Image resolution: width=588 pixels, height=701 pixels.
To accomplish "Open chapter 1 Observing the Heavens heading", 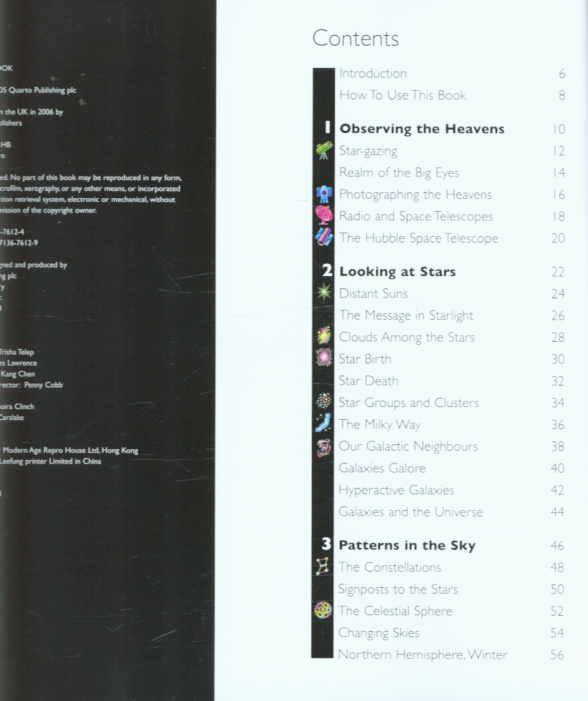I will [421, 129].
